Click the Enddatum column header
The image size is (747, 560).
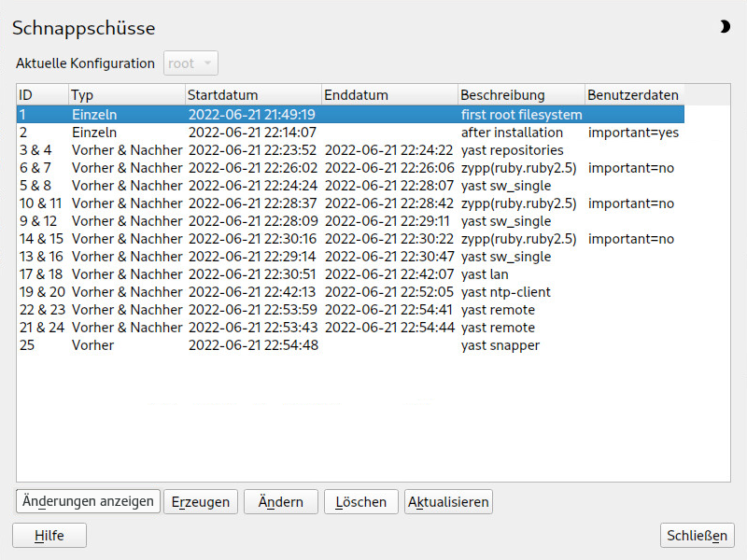coord(389,95)
